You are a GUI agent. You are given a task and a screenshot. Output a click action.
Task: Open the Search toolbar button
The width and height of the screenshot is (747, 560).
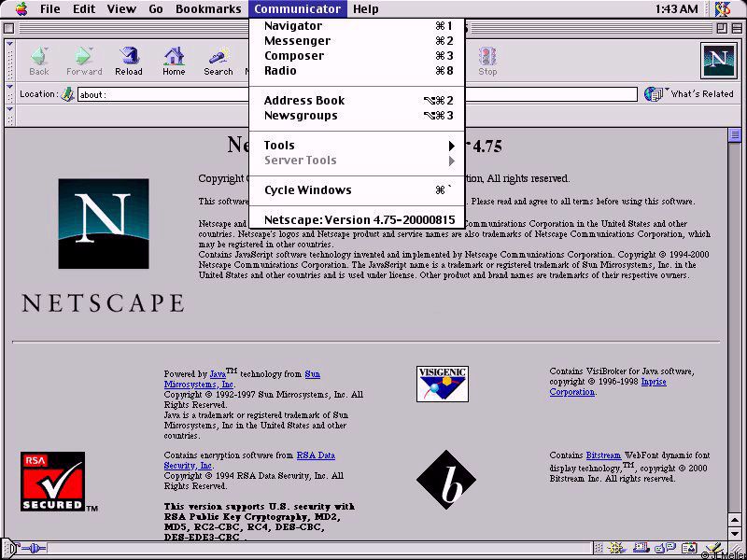click(218, 61)
